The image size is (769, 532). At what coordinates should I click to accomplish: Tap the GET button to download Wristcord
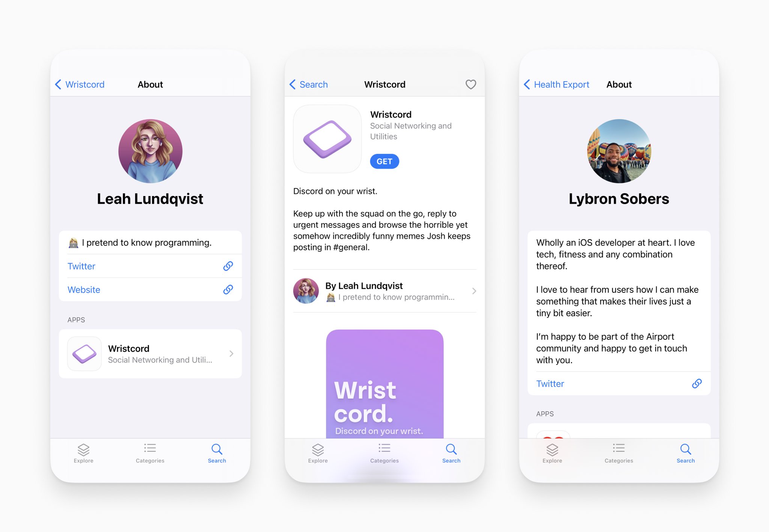click(383, 161)
